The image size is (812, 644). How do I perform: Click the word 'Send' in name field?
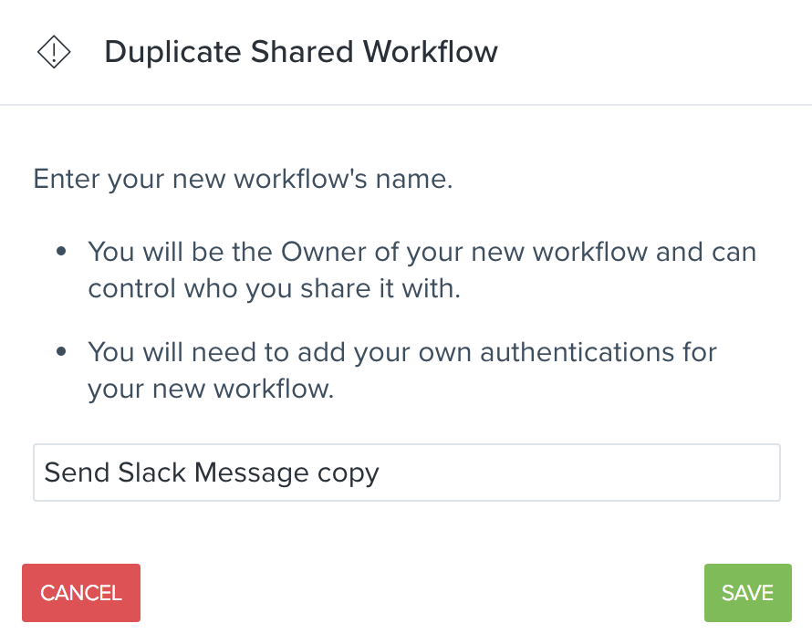pyautogui.click(x=77, y=473)
